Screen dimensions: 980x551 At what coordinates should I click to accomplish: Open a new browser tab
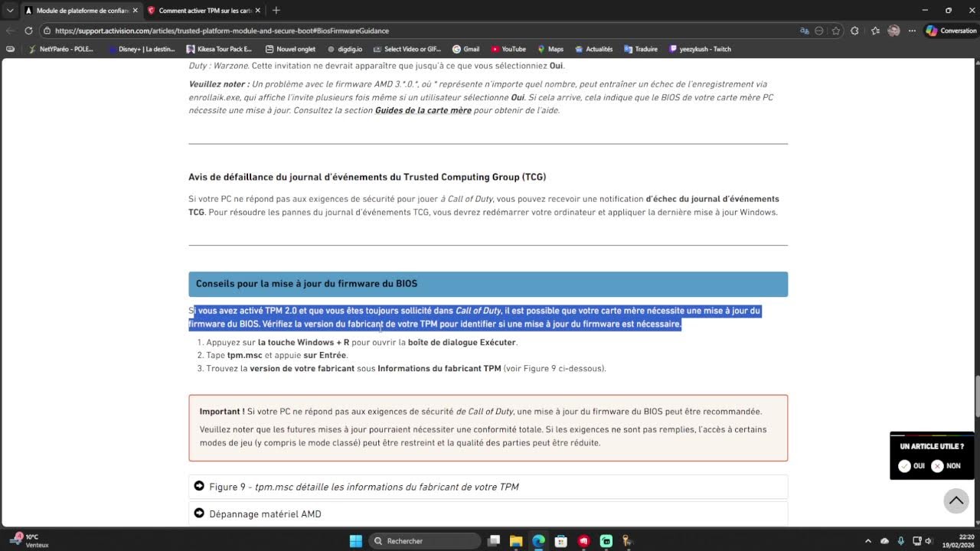(x=276, y=11)
